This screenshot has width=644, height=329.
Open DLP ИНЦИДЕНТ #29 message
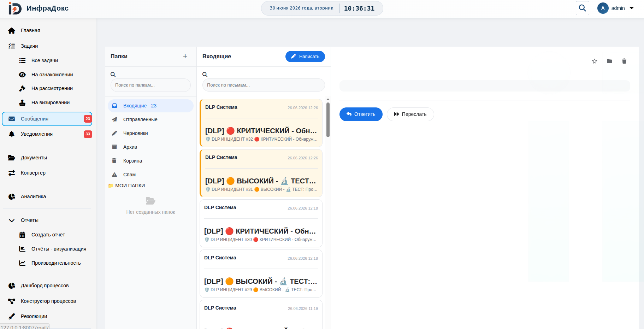(261, 274)
